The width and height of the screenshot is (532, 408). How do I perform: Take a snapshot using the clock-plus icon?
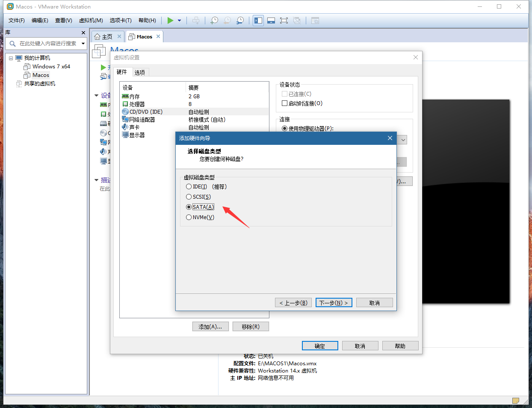tap(214, 20)
